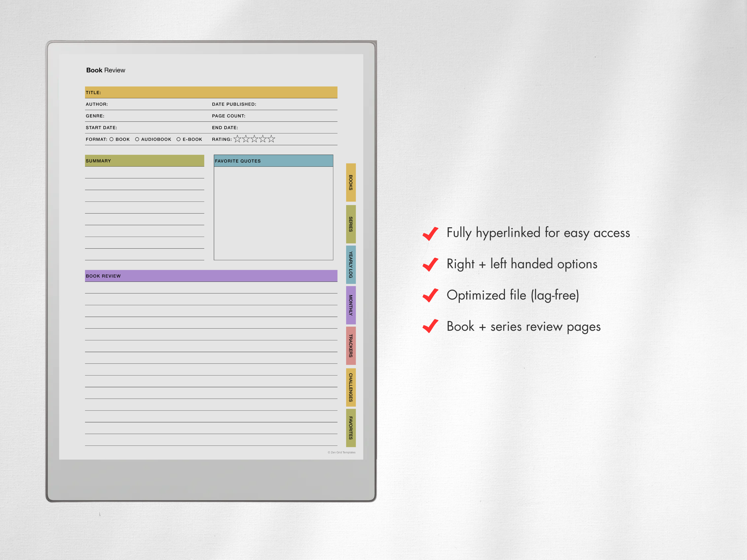747x560 pixels.
Task: Click 'Optimized file (lag-free)' text
Action: [513, 295]
